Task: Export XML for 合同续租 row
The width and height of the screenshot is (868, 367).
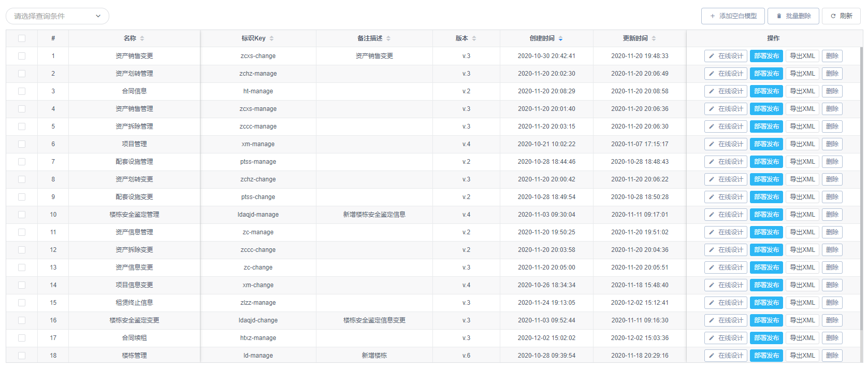Action: click(x=802, y=338)
